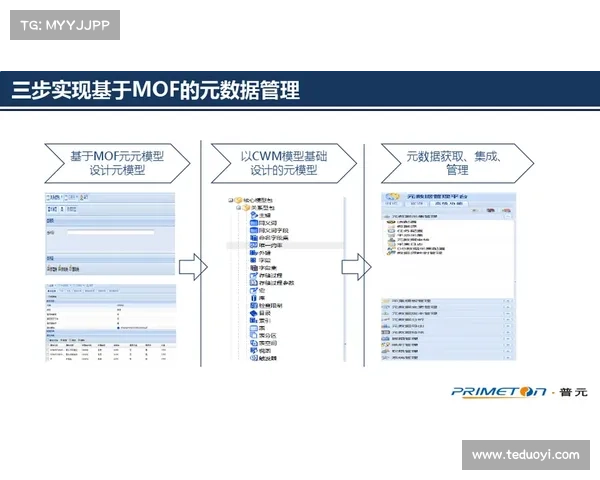Tick the first row checkbox in bottom-left table
Screen dimensions: 600x480
pos(49,351)
